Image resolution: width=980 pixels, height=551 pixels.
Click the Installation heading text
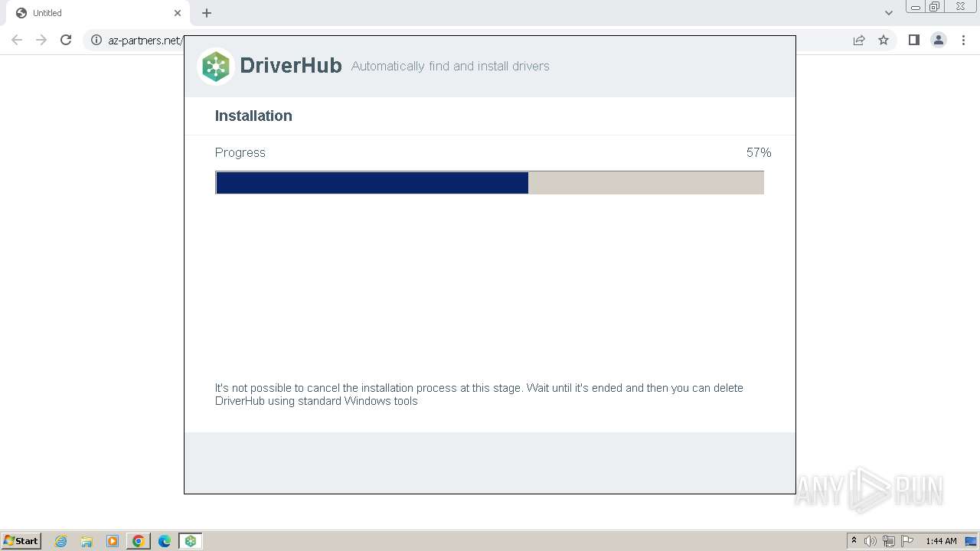click(x=253, y=116)
